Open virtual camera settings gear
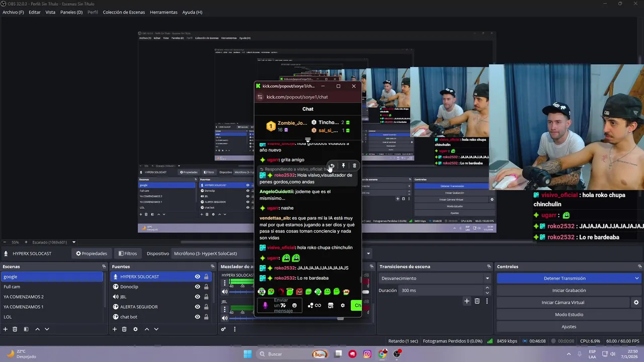The height and width of the screenshot is (362, 644). coord(636,302)
